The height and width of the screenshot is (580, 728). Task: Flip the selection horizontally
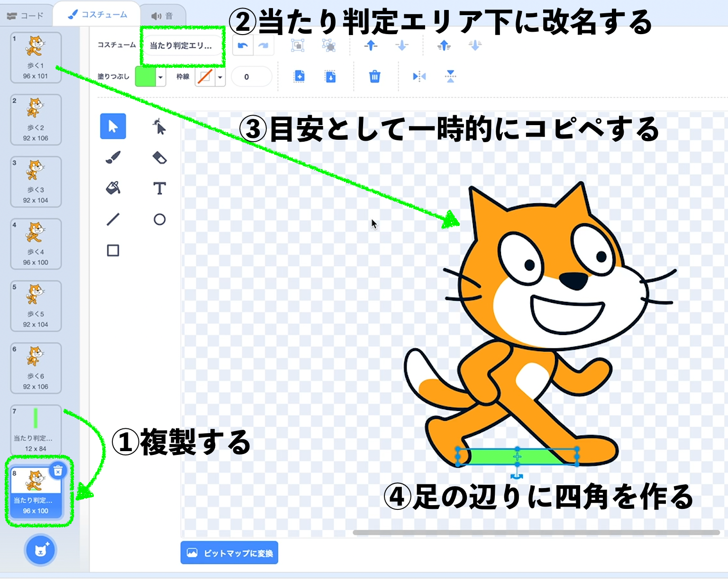419,76
